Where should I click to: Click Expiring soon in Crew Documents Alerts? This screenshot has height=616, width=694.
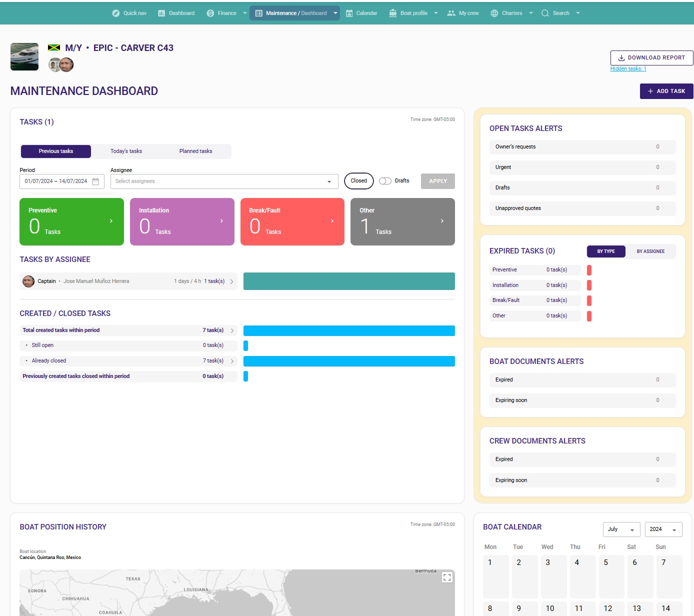point(582,480)
